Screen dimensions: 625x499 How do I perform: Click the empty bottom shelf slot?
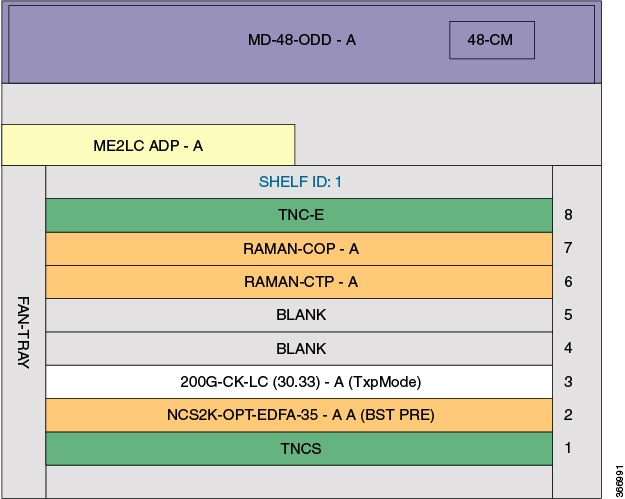point(299,482)
